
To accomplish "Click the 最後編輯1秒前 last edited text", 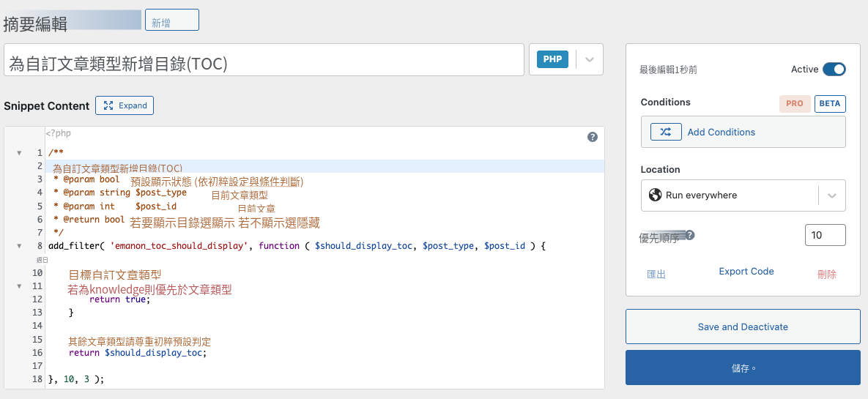I will 669,70.
